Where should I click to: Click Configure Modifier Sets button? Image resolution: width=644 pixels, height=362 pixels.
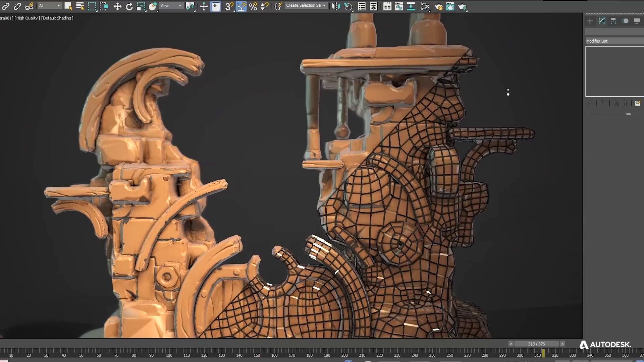click(x=638, y=104)
